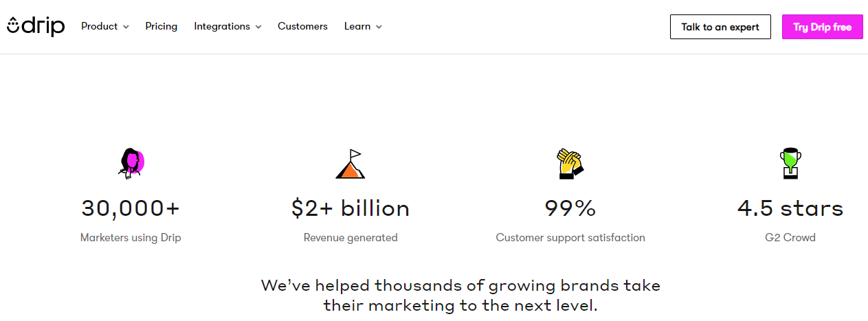Expand the Product dropdown chevron
Screen dimensions: 868x321
point(126,27)
